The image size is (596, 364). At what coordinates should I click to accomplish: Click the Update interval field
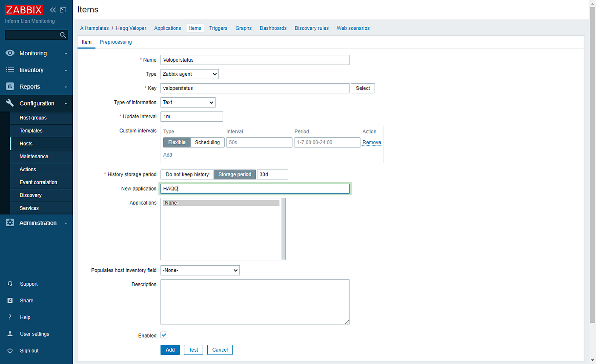click(192, 117)
